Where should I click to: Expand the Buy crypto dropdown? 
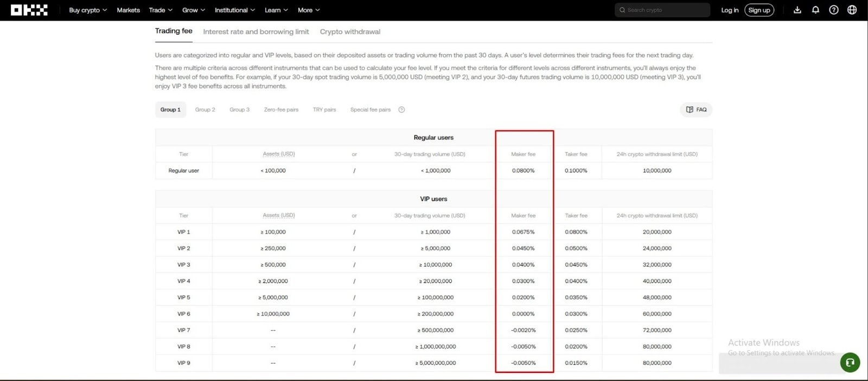point(88,10)
